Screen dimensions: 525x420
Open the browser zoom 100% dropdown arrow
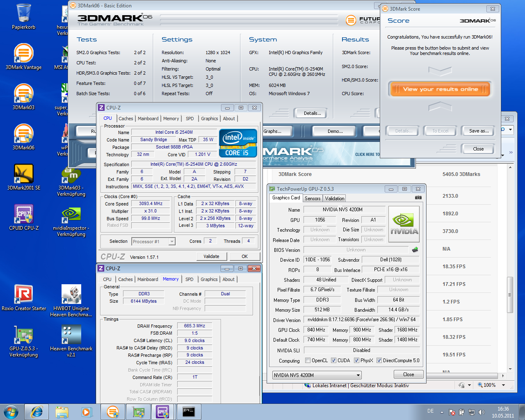tap(504, 385)
